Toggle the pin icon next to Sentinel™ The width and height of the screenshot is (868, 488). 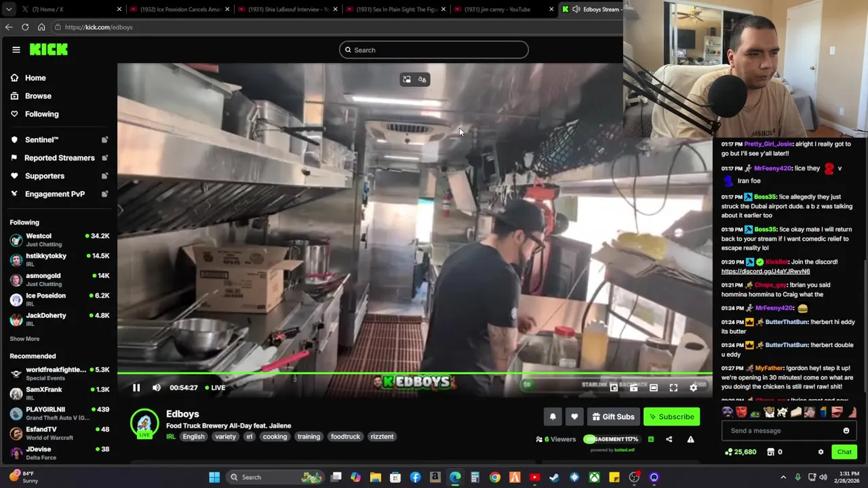pos(104,140)
